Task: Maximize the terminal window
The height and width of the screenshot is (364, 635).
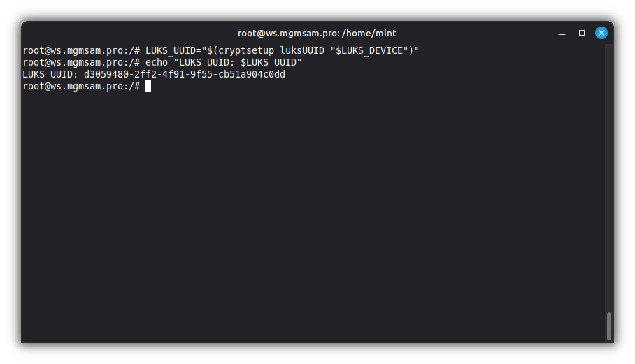Action: point(581,33)
